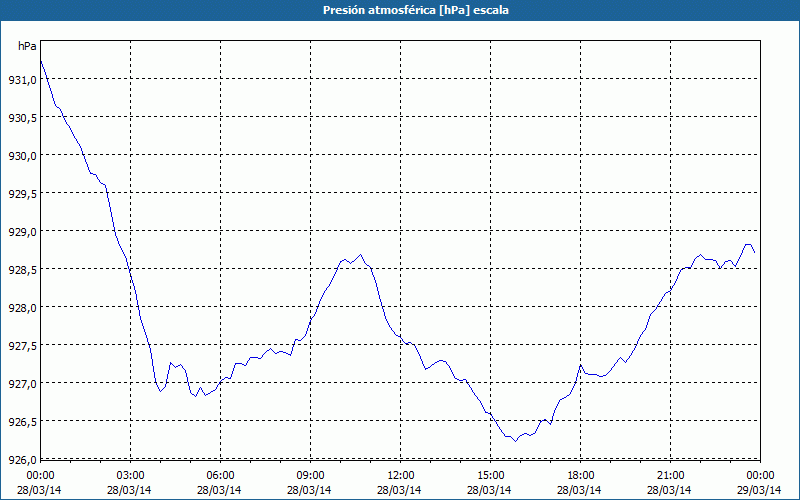Click the 926,0 y-axis value

pyautogui.click(x=23, y=460)
